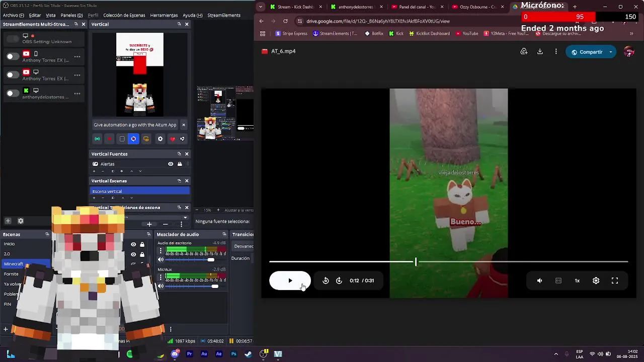Click the Compartir share button
This screenshot has width=644, height=362.
[x=586, y=52]
